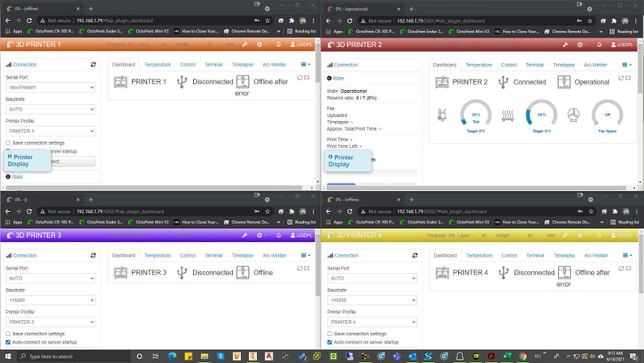Viewport: 644px width, 363px height.
Task: Switch to Temperature tab in Printer 1 window
Action: pos(157,64)
